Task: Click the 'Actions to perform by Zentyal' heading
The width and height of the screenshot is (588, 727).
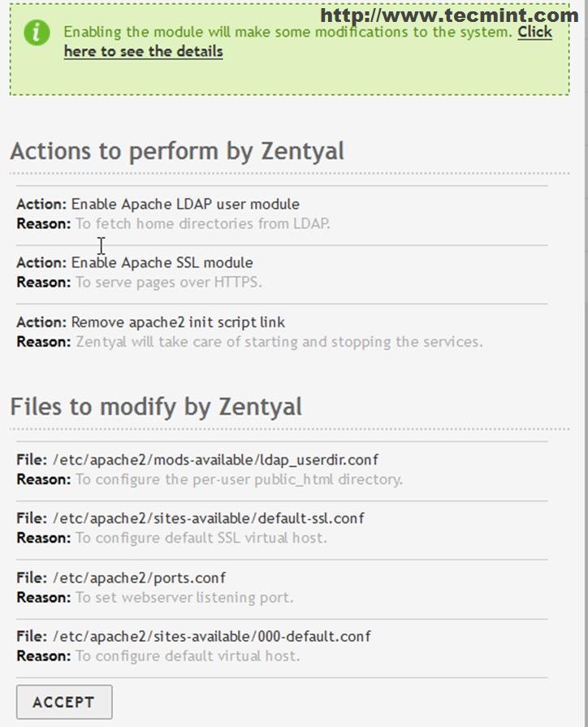Action: [x=177, y=151]
